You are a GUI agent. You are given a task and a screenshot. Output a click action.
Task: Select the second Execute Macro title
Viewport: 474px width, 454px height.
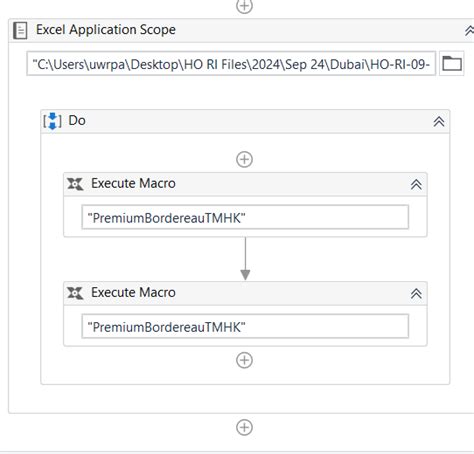click(133, 293)
